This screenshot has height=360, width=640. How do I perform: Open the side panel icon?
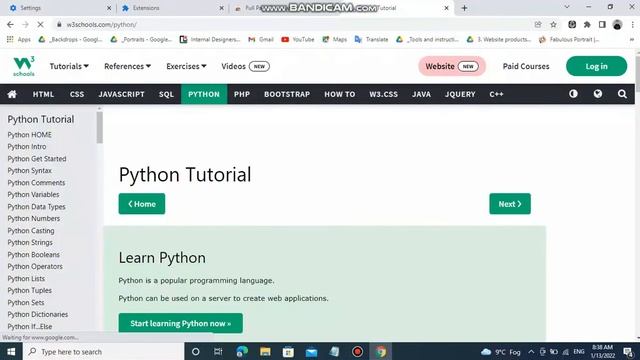coord(602,24)
